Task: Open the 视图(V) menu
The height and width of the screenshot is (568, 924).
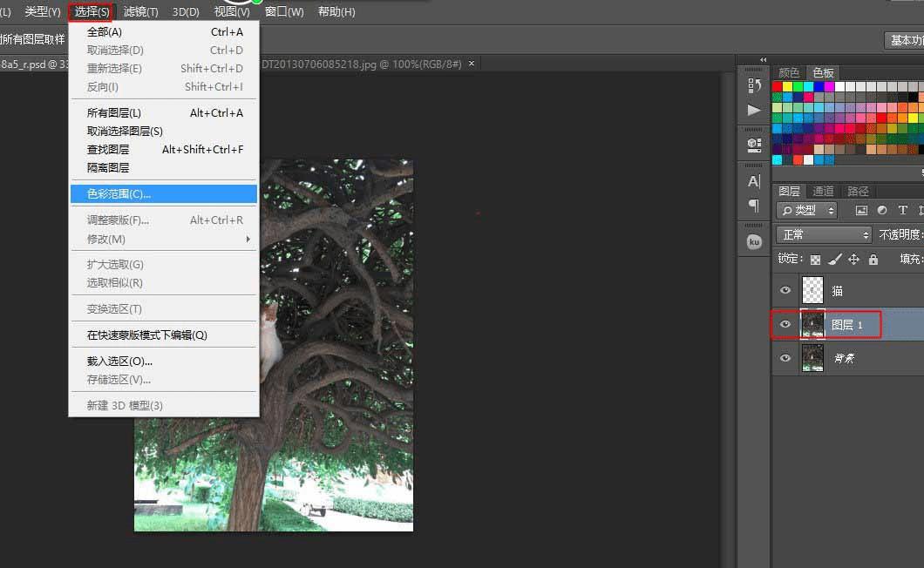Action: pyautogui.click(x=232, y=12)
